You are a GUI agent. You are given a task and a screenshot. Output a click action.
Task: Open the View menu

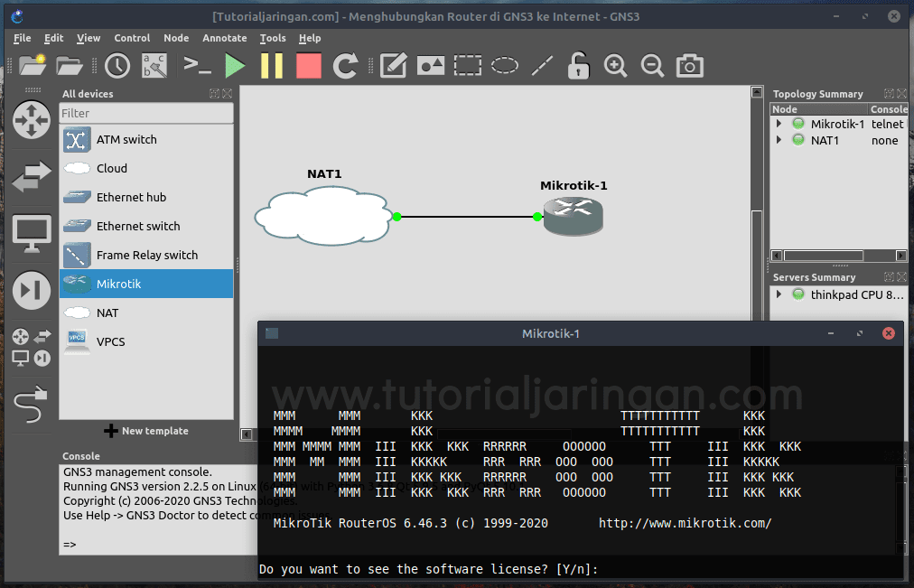[x=89, y=38]
